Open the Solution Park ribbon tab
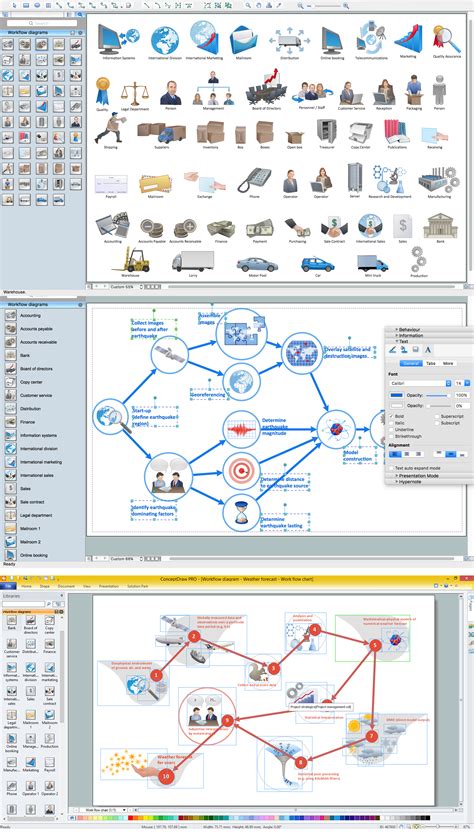Image resolution: width=474 pixels, height=840 pixels. click(x=138, y=587)
